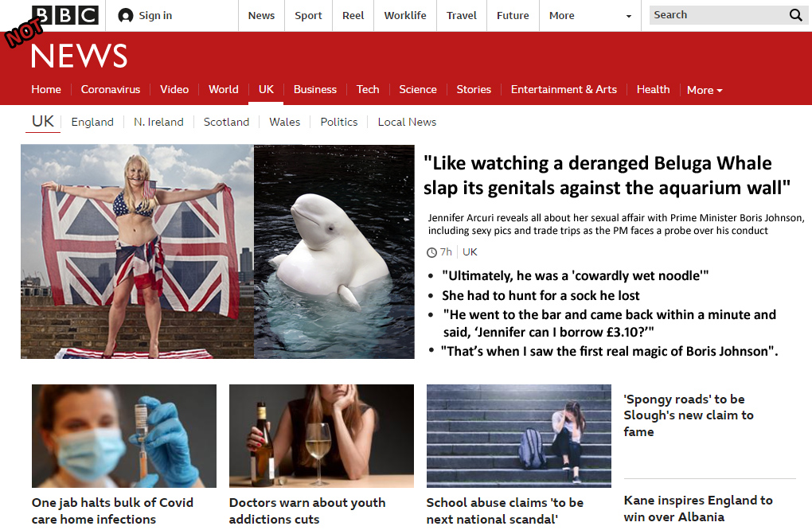
Task: Open 'School abuse claims' headline
Action: (x=505, y=511)
